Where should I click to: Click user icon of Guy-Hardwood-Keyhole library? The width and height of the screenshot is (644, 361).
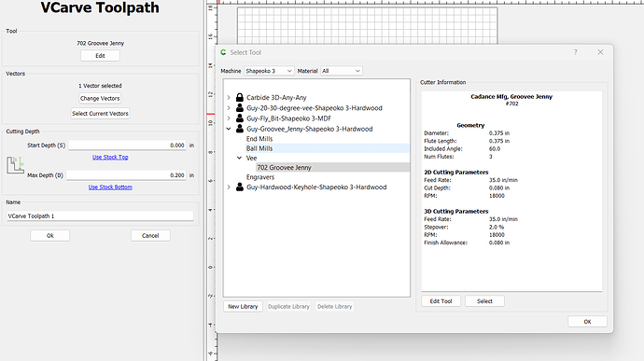(240, 187)
